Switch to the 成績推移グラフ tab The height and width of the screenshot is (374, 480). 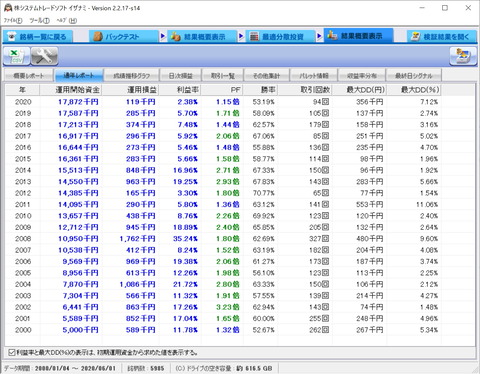(x=132, y=76)
